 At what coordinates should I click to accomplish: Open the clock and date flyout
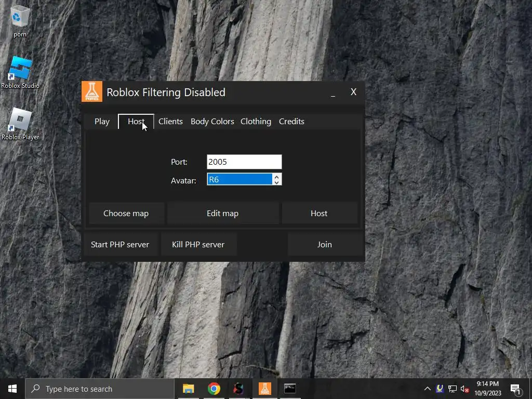click(487, 389)
